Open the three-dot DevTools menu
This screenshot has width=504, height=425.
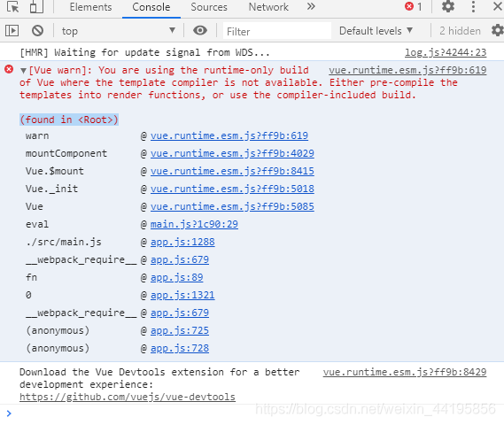tap(473, 6)
